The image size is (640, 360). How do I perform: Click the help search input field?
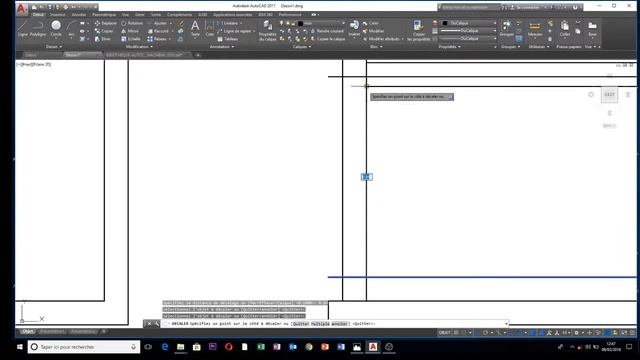(469, 7)
